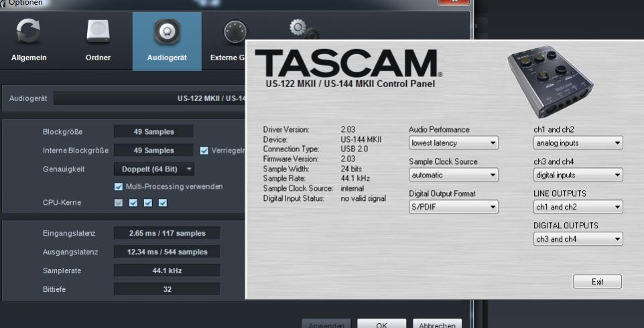Click Digital Input Status no valid signal
Image resolution: width=644 pixels, height=328 pixels.
click(x=363, y=198)
